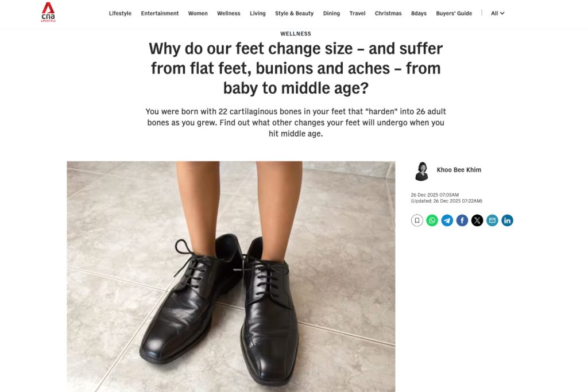
Task: Navigate to the Travel section
Action: pos(357,13)
